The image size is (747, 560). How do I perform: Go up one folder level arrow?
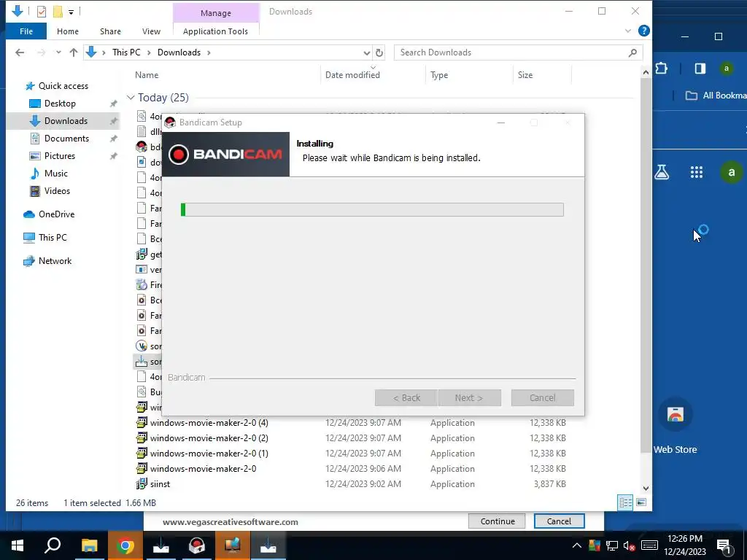74,52
